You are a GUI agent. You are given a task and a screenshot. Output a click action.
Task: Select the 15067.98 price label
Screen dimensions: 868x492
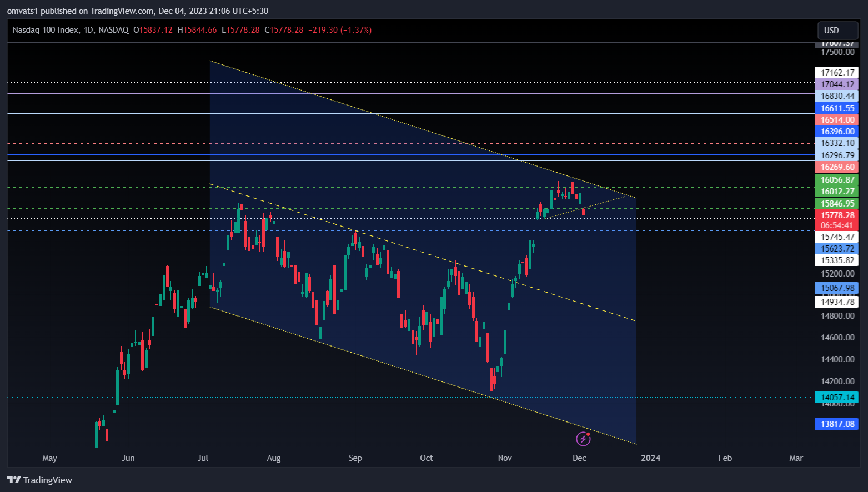point(837,288)
